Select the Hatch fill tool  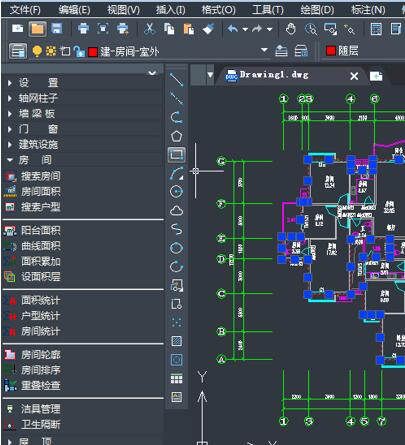coord(176,341)
